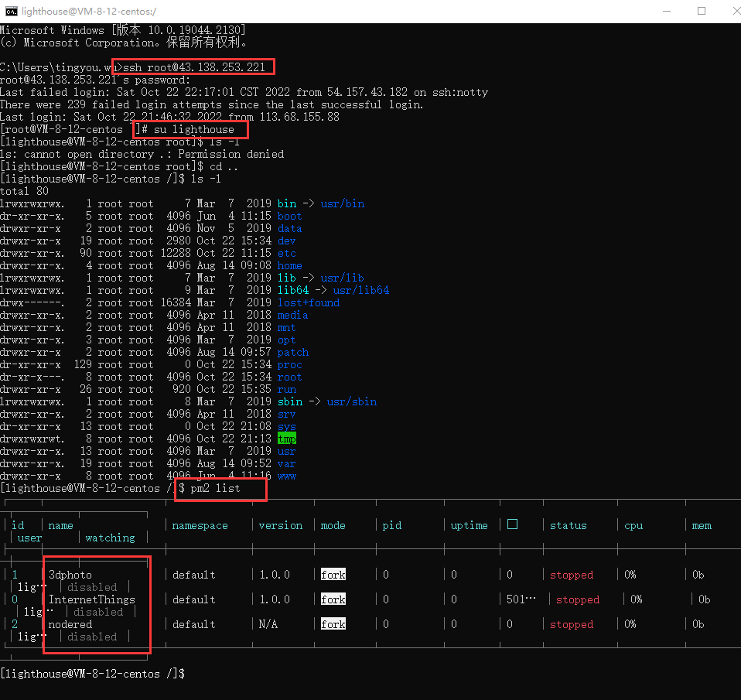Click 'fork' mode in 3dphoto row
Viewport: 741px width, 700px height.
333,574
